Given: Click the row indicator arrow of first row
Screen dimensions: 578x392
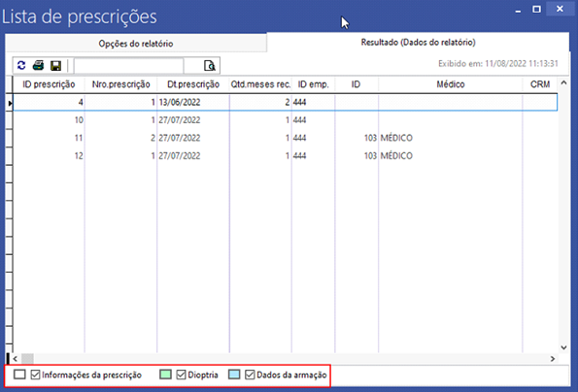Looking at the screenshot, I should (x=10, y=103).
